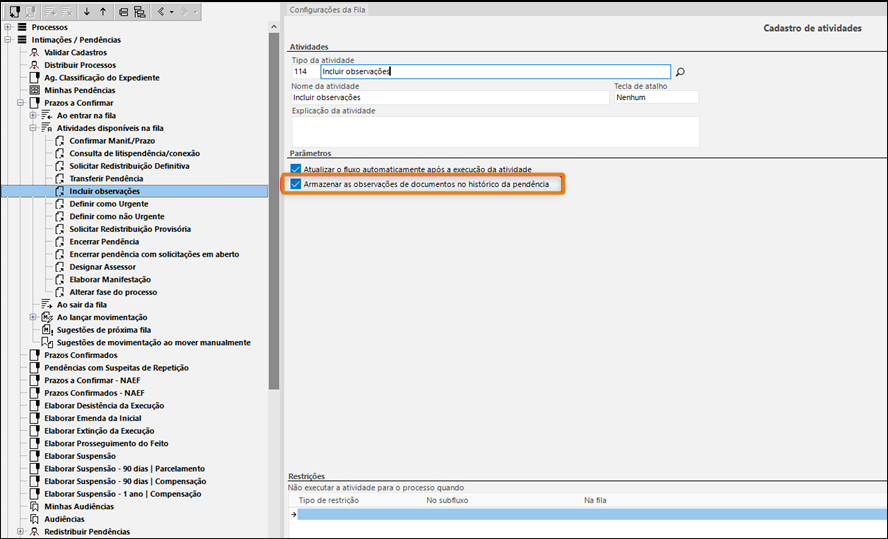Toggle 'Atualizar o fluxo automaticamente' checkbox
This screenshot has height=539, width=888.
pyautogui.click(x=295, y=169)
